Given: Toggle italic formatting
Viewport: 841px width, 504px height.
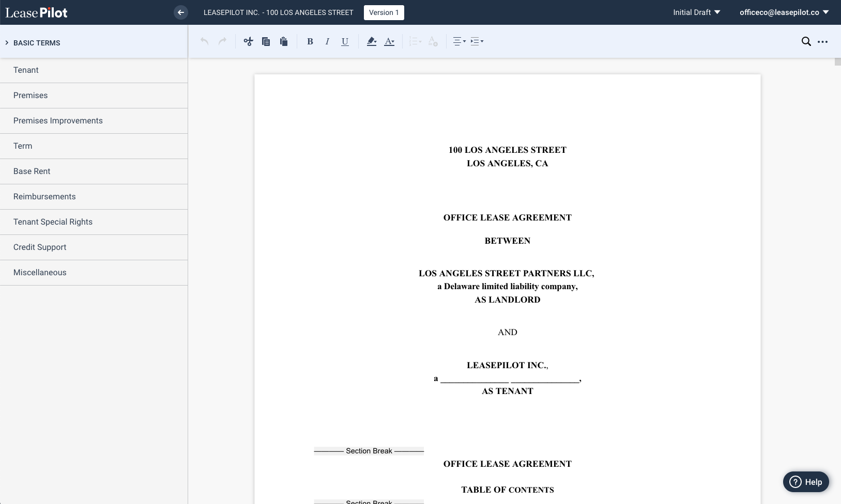Looking at the screenshot, I should pyautogui.click(x=327, y=41).
